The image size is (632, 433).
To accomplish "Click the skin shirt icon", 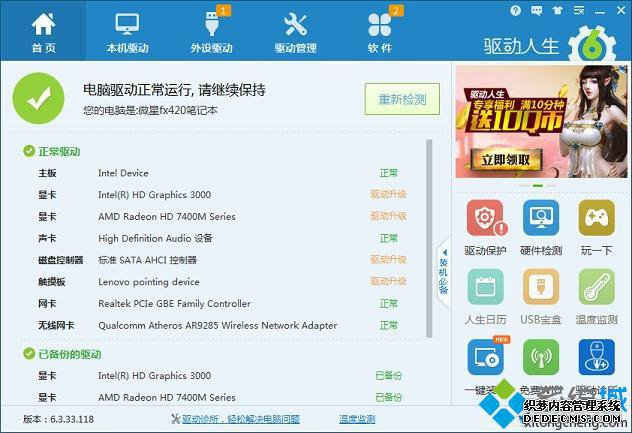I will click(557, 11).
